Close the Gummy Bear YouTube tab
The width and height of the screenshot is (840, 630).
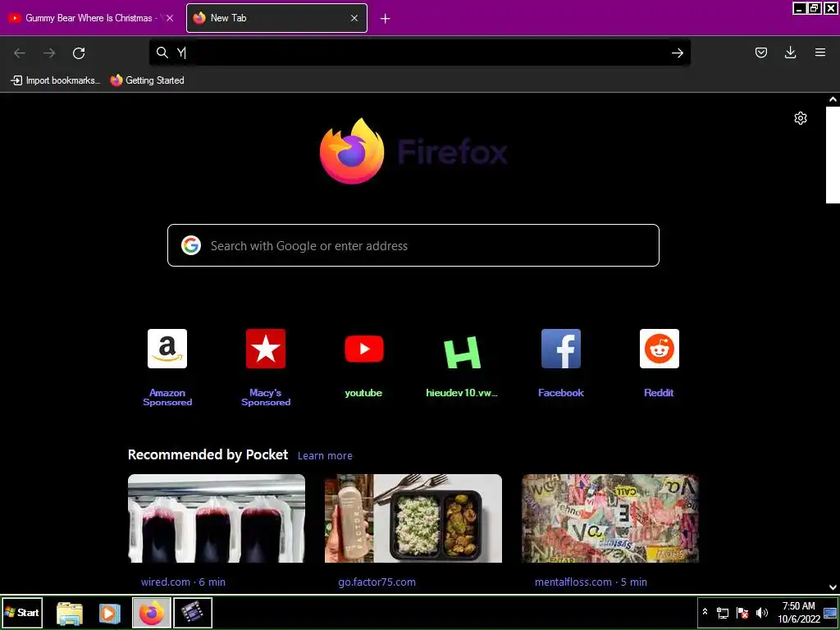point(170,18)
